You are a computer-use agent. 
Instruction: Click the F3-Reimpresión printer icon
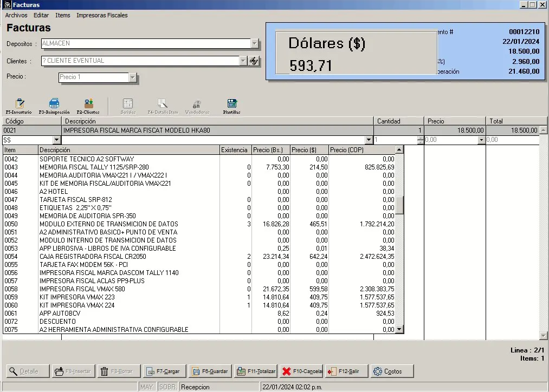click(54, 106)
